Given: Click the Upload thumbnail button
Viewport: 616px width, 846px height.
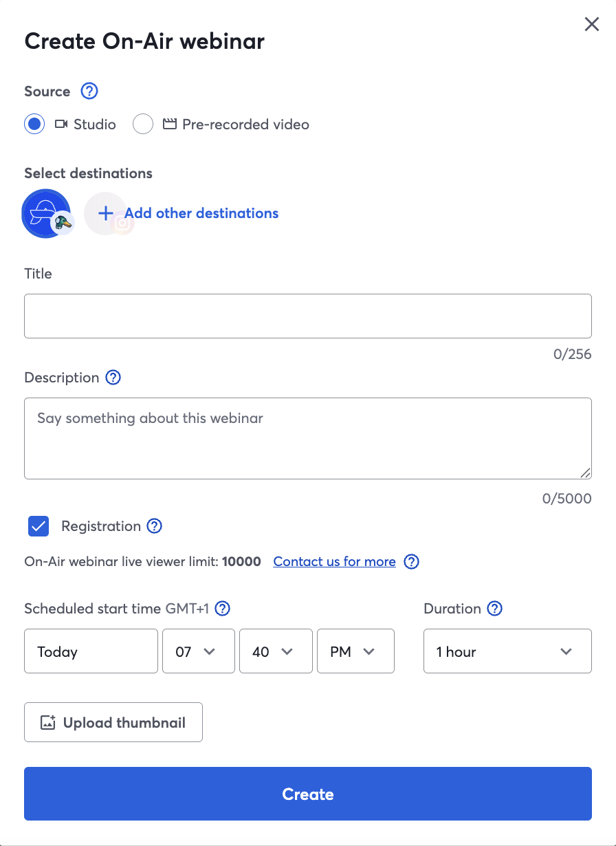Looking at the screenshot, I should coord(113,722).
